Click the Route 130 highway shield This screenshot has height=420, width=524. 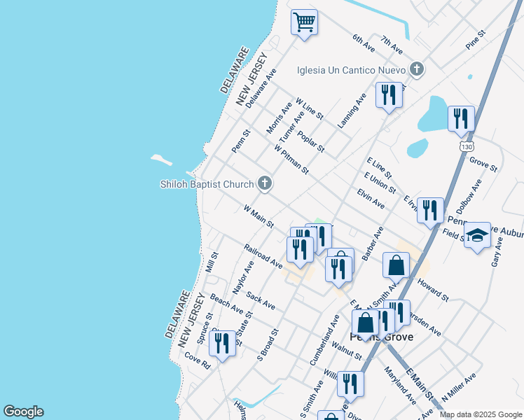pos(466,146)
